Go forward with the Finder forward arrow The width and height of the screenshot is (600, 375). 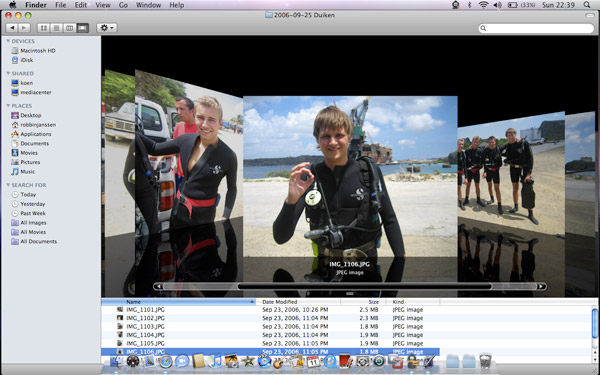point(24,28)
